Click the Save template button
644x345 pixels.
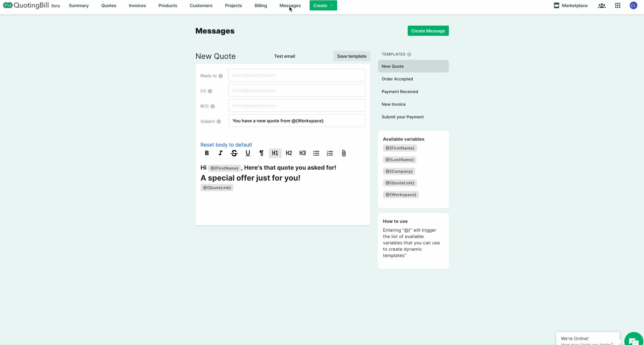click(352, 56)
